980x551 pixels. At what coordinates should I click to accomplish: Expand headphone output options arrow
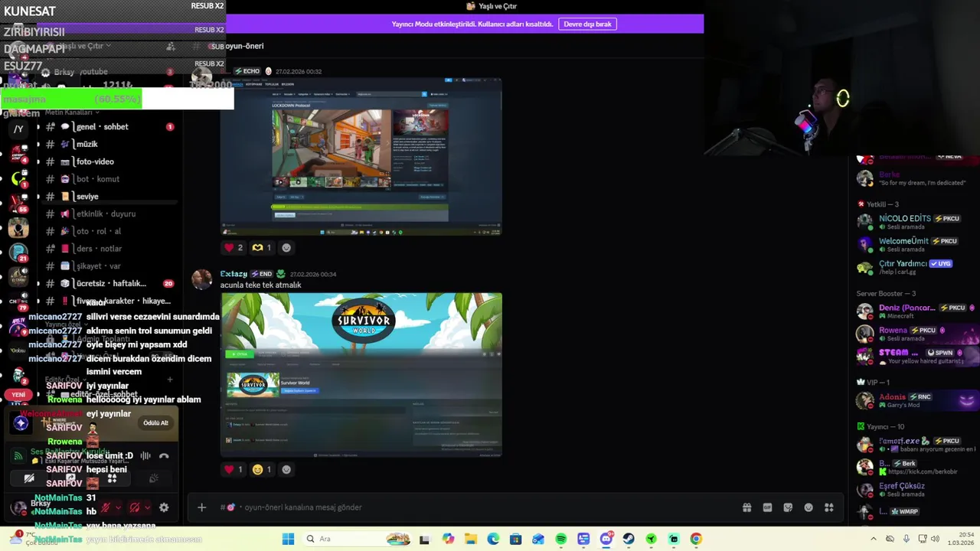click(x=149, y=507)
